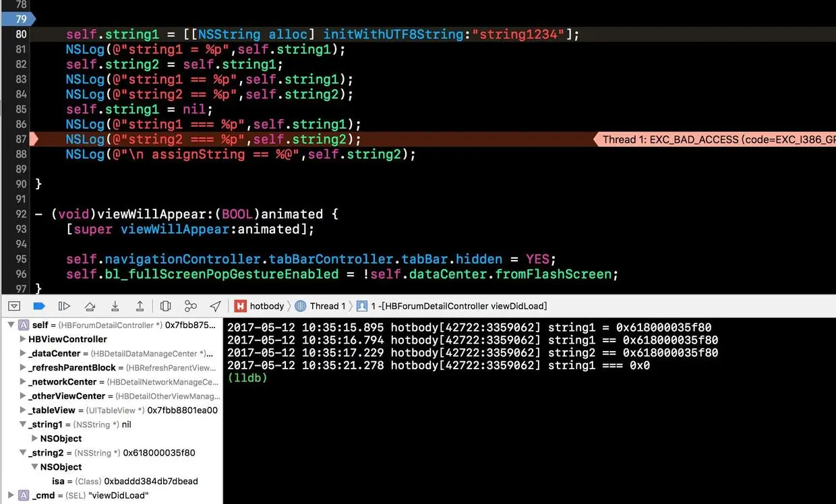This screenshot has height=504, width=836.
Task: Expand NSObject under _string1
Action: point(35,439)
